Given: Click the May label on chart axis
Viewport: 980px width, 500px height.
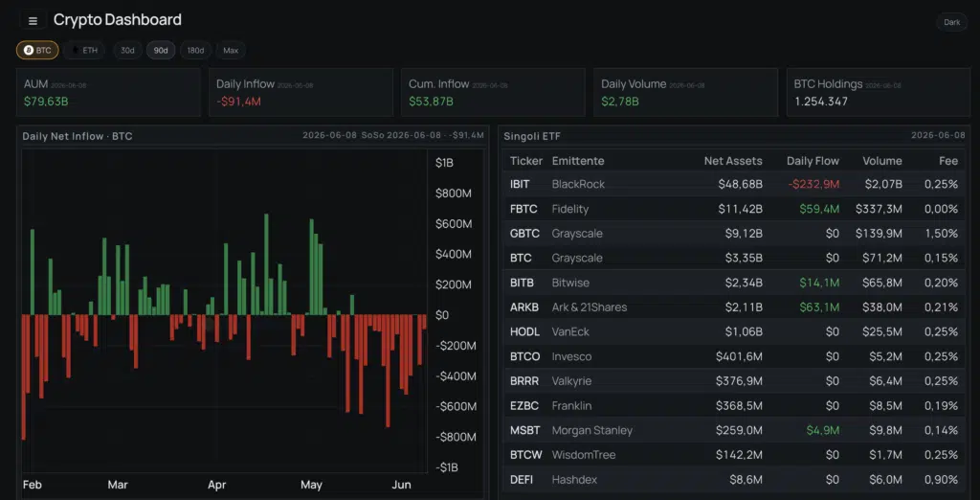Looking at the screenshot, I should (x=311, y=485).
